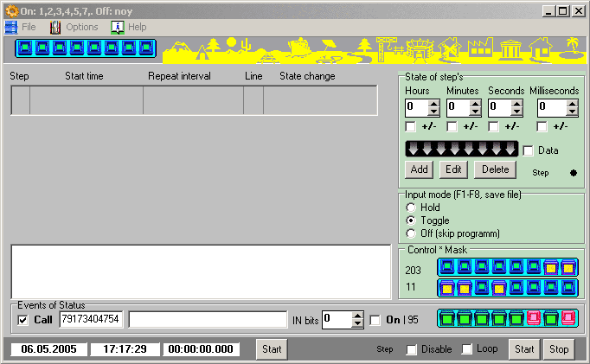Image resolution: width=590 pixels, height=364 pixels.
Task: Click the first white arrow in the black strip
Action: click(x=413, y=150)
